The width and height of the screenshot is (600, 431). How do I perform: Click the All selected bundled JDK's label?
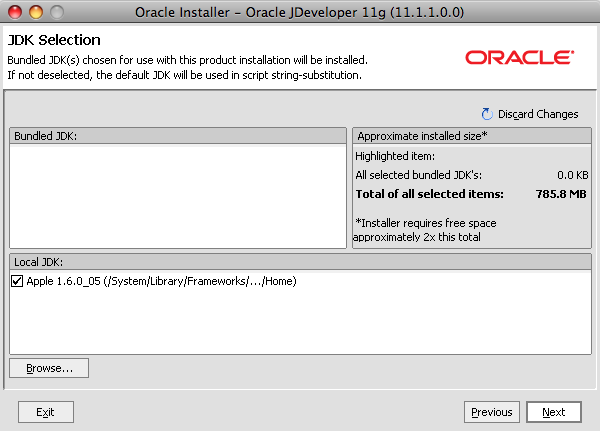click(x=419, y=175)
